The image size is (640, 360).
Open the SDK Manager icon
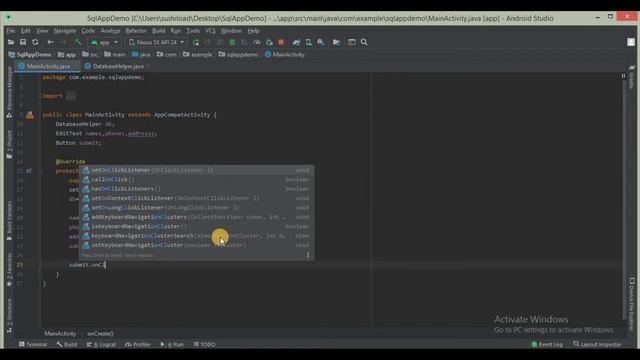[x=321, y=42]
